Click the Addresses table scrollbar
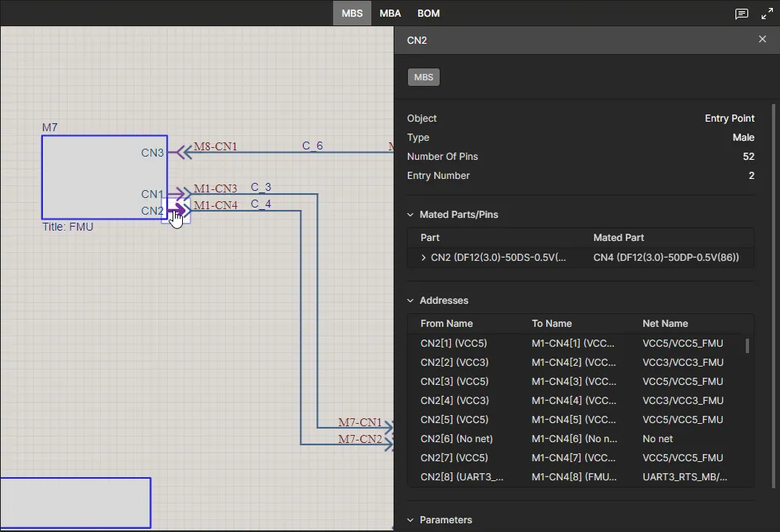780x532 pixels. click(x=747, y=346)
